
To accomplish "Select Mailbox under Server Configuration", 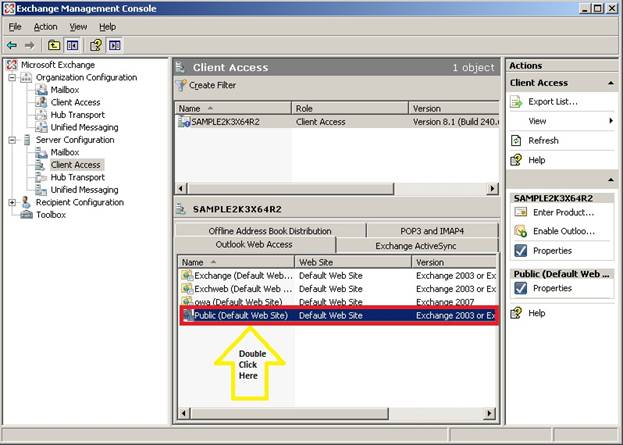I will click(65, 152).
